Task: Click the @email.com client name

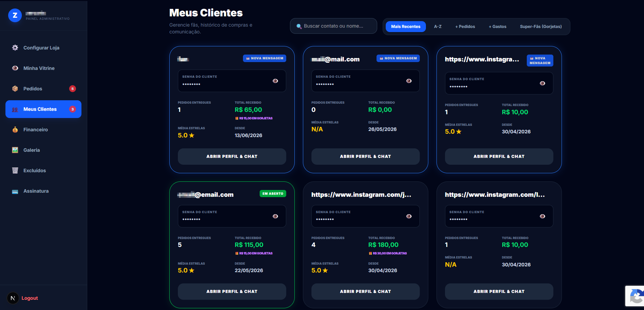Action: [x=205, y=195]
